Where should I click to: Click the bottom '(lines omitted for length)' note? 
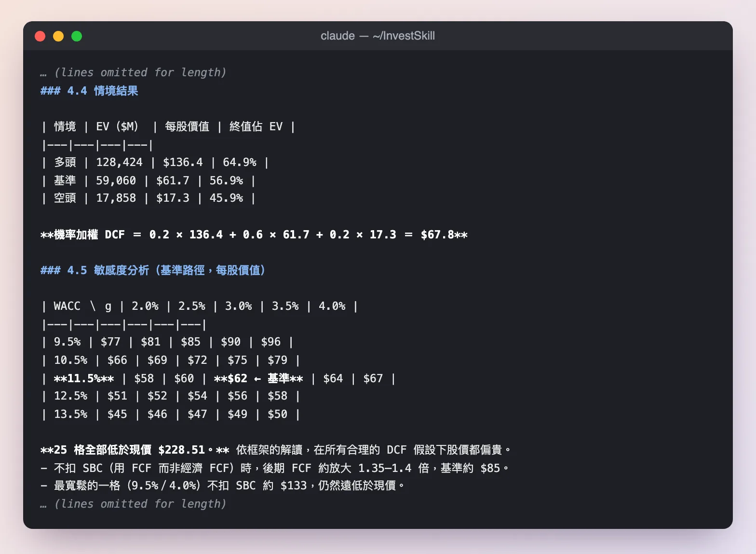tap(140, 504)
